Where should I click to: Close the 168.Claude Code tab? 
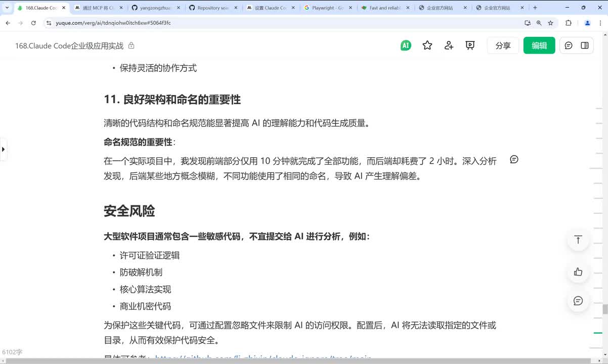[x=64, y=8]
